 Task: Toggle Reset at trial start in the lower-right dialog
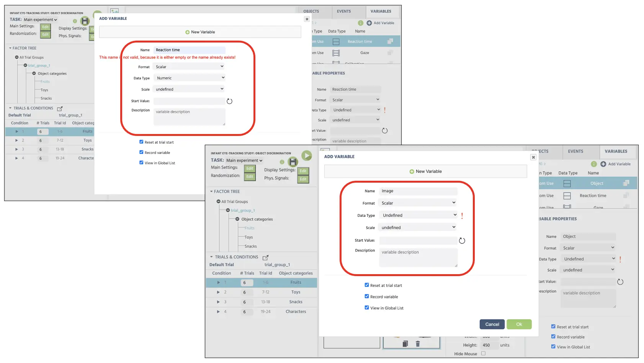pos(367,285)
